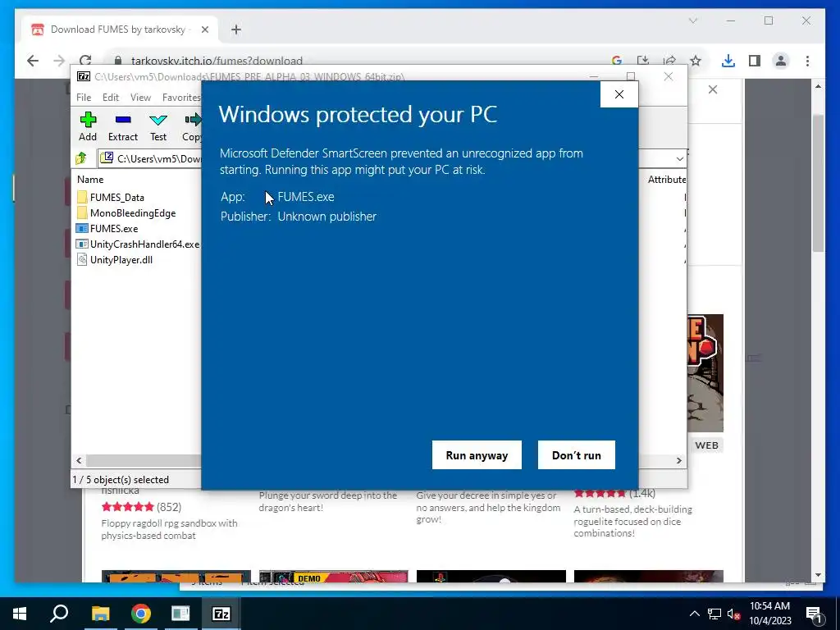The image size is (840, 630).
Task: Reload the page in Chrome
Action: (85, 61)
